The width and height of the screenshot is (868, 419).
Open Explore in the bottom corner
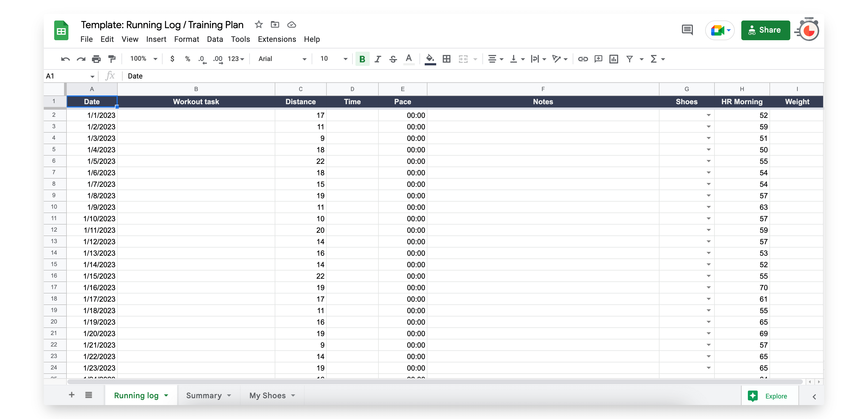[769, 395]
